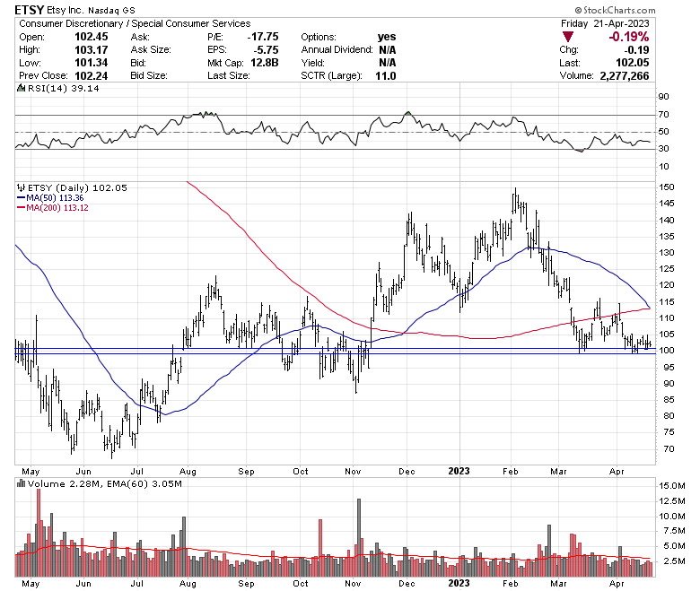The height and width of the screenshot is (591, 700).
Task: Click the Consumer Discretionary / Special Consumer Services sector text
Action: pyautogui.click(x=135, y=23)
